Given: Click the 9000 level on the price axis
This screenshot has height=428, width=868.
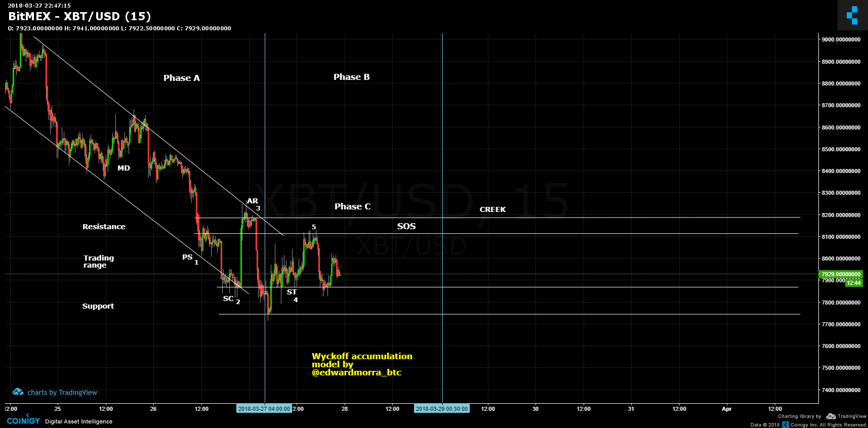Looking at the screenshot, I should [x=841, y=39].
